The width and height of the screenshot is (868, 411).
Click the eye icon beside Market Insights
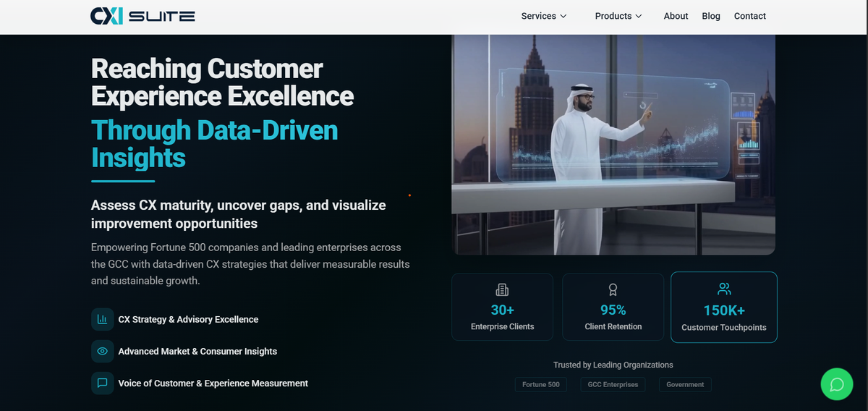coord(102,351)
